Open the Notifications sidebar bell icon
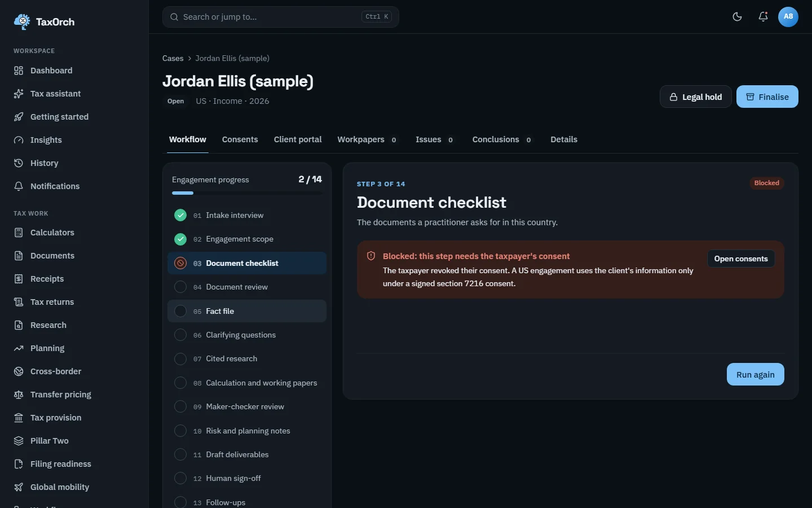This screenshot has height=508, width=812. point(19,186)
